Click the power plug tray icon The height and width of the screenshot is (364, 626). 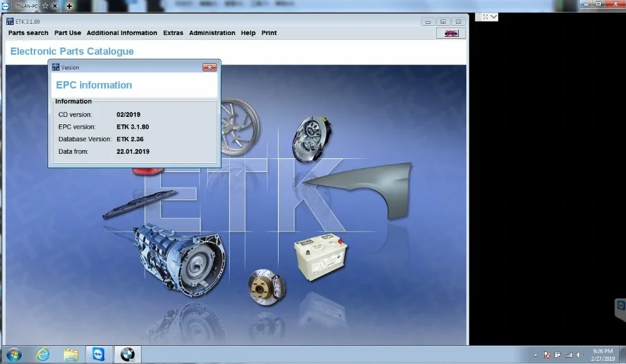click(x=557, y=355)
